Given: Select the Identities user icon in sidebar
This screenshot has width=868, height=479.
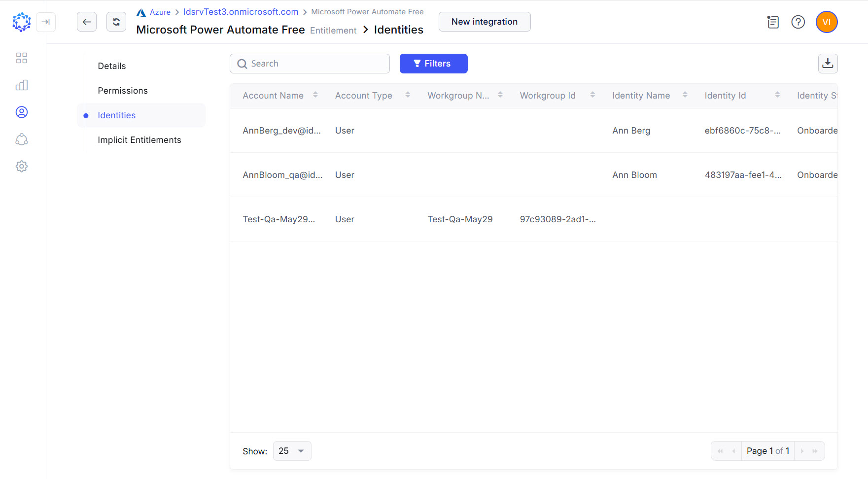Looking at the screenshot, I should (22, 112).
